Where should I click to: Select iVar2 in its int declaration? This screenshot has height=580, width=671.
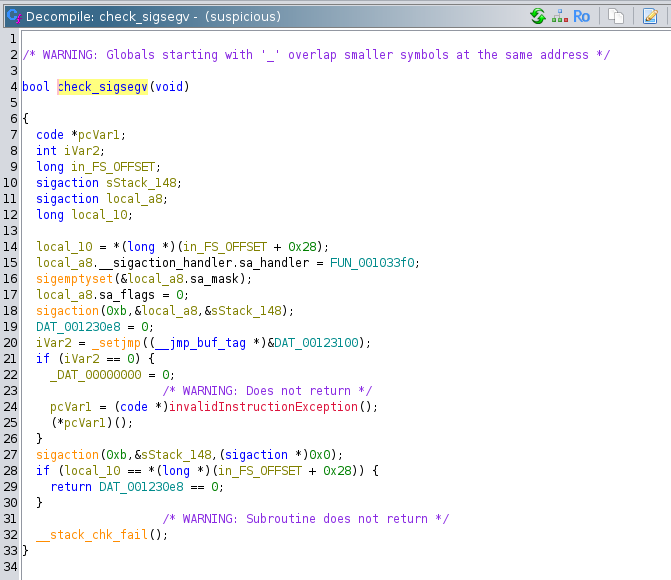[82, 151]
